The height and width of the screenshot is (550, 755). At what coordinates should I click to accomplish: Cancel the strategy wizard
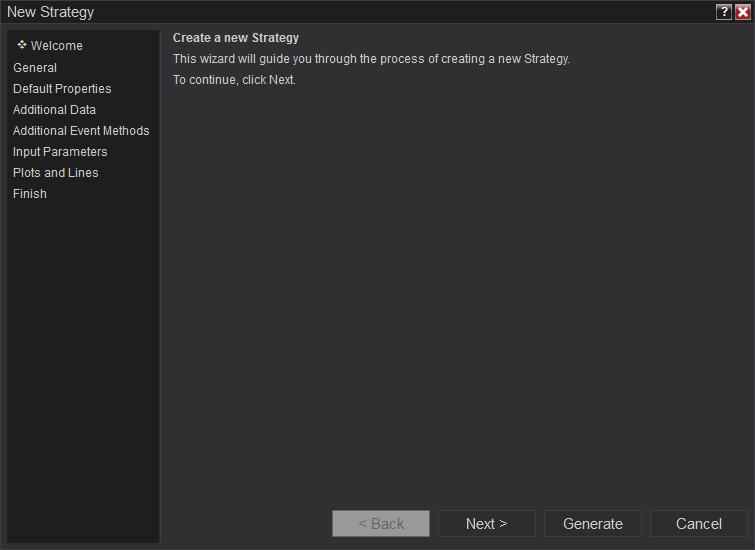[699, 524]
